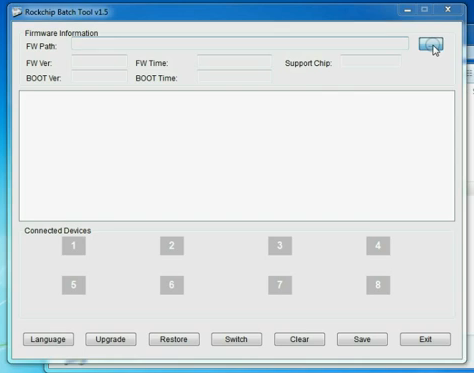The height and width of the screenshot is (373, 474).
Task: Click the FW Time field
Action: [234, 62]
